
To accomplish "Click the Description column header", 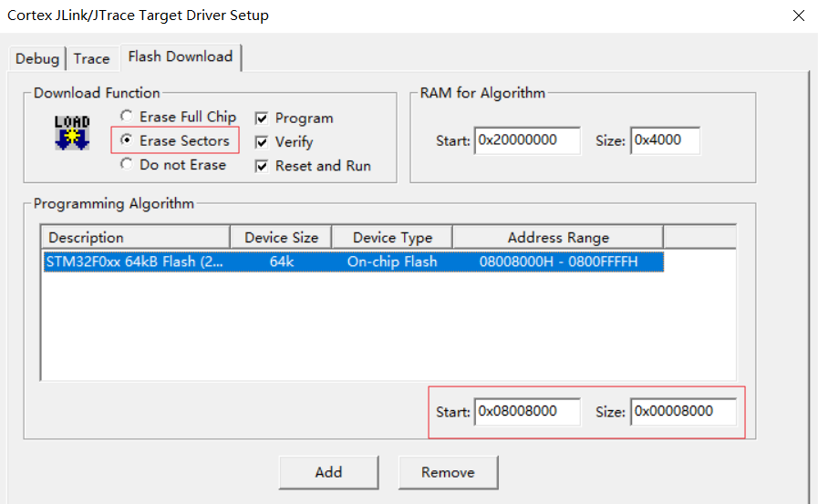I will (x=135, y=237).
